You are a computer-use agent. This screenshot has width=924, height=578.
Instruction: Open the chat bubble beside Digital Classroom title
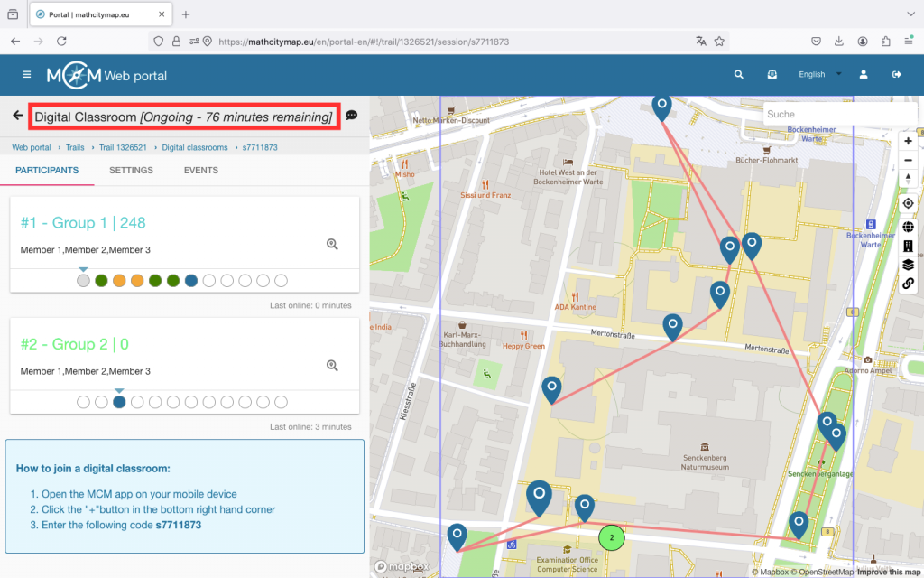tap(352, 116)
